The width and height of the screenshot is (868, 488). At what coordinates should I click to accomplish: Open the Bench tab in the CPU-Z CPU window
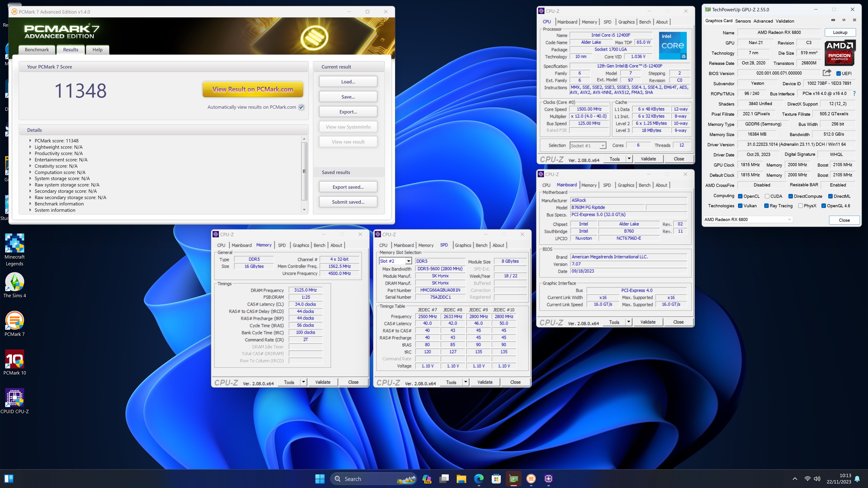[x=645, y=22]
